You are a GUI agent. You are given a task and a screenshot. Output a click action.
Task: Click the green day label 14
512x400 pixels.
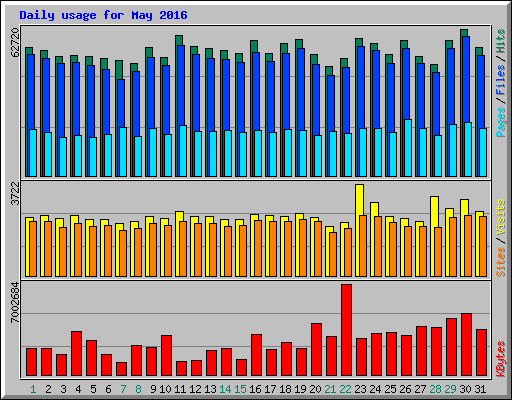click(225, 389)
